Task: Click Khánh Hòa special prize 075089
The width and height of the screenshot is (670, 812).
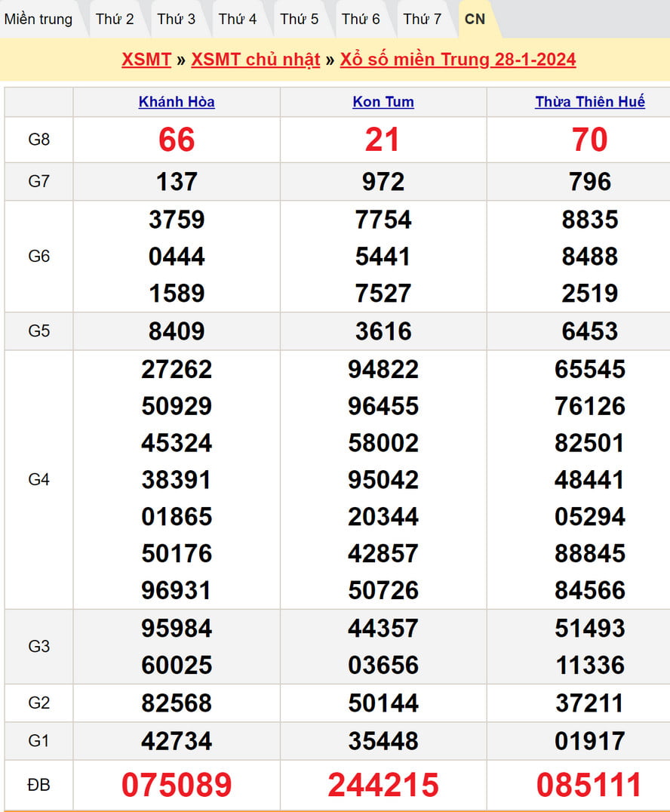Action: click(x=177, y=785)
